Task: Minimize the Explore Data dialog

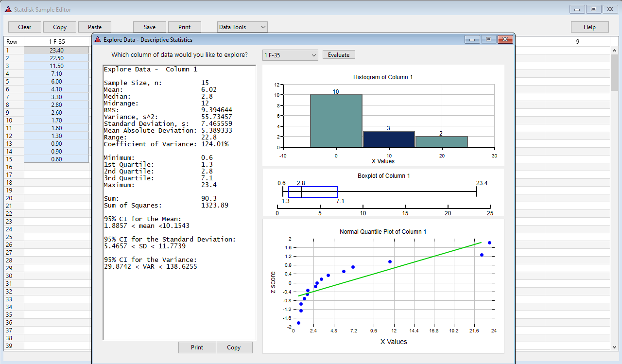Action: point(472,39)
